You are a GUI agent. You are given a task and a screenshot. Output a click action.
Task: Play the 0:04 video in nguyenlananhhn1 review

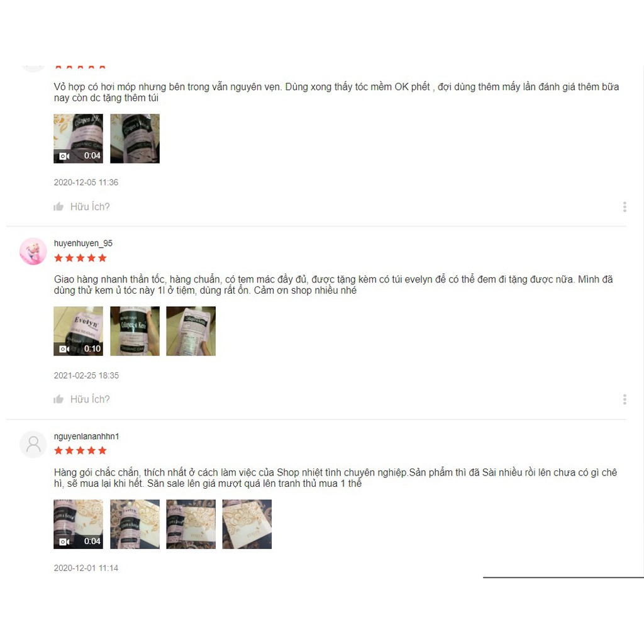tap(79, 524)
